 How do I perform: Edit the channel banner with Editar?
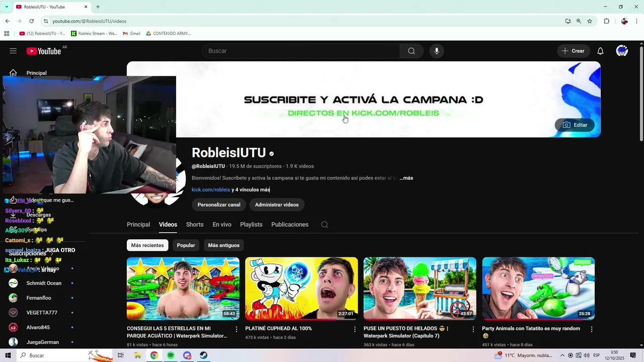(575, 125)
